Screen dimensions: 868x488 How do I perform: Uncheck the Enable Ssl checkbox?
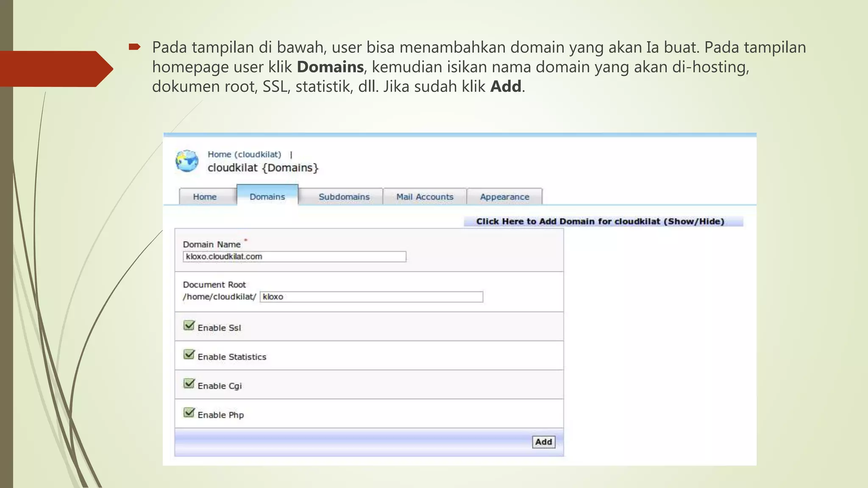click(189, 326)
